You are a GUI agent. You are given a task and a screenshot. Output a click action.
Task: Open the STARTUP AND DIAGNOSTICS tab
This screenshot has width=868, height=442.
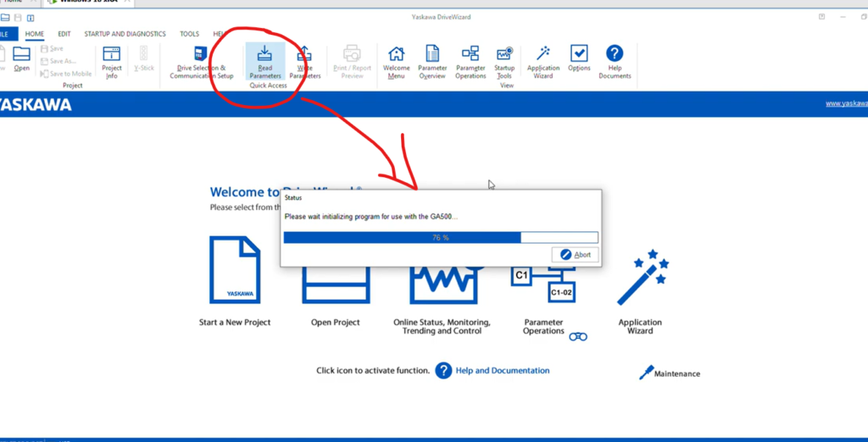pyautogui.click(x=125, y=34)
